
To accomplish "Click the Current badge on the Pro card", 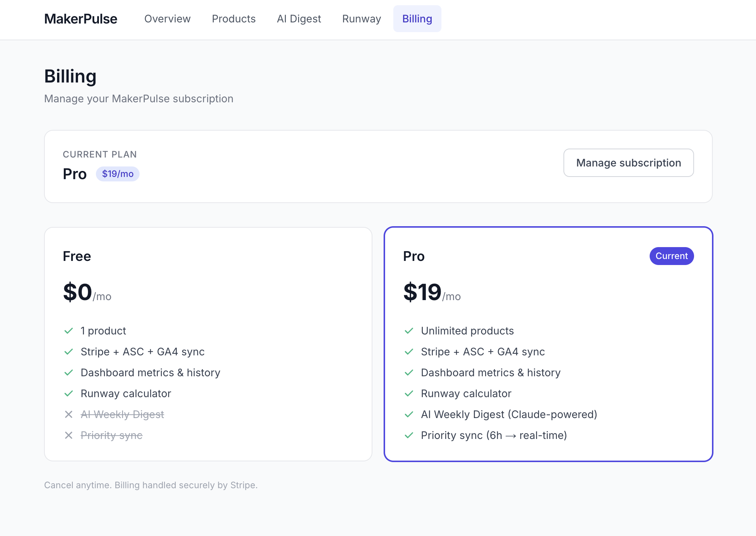I will point(671,256).
